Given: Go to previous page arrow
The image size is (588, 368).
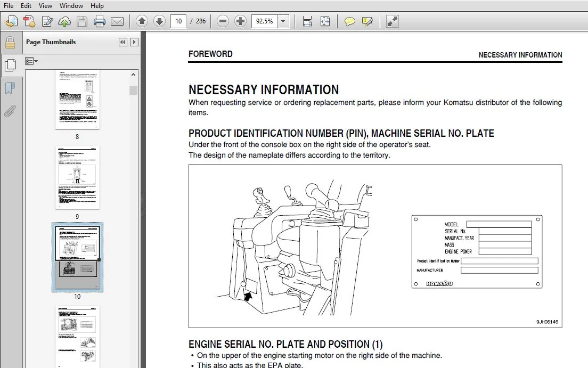Looking at the screenshot, I should [x=142, y=21].
